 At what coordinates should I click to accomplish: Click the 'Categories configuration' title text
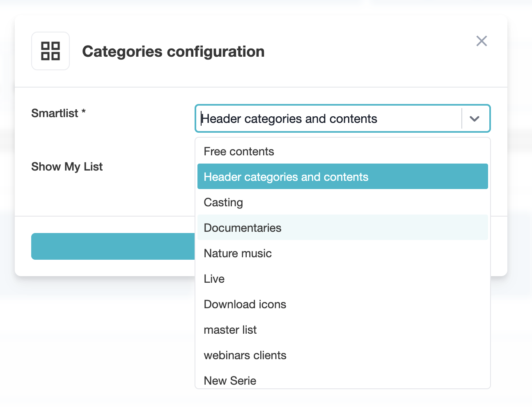point(173,51)
